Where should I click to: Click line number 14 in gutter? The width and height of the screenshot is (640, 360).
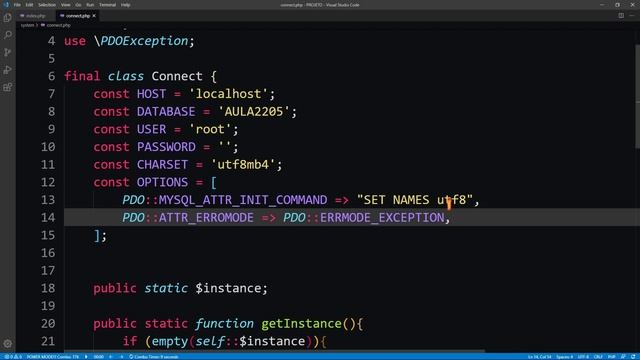48,218
